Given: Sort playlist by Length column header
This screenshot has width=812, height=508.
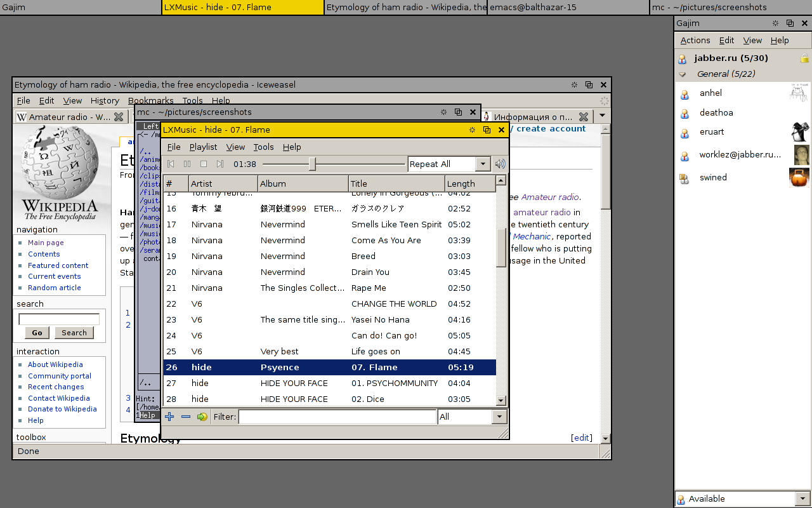Looking at the screenshot, I should click(469, 184).
